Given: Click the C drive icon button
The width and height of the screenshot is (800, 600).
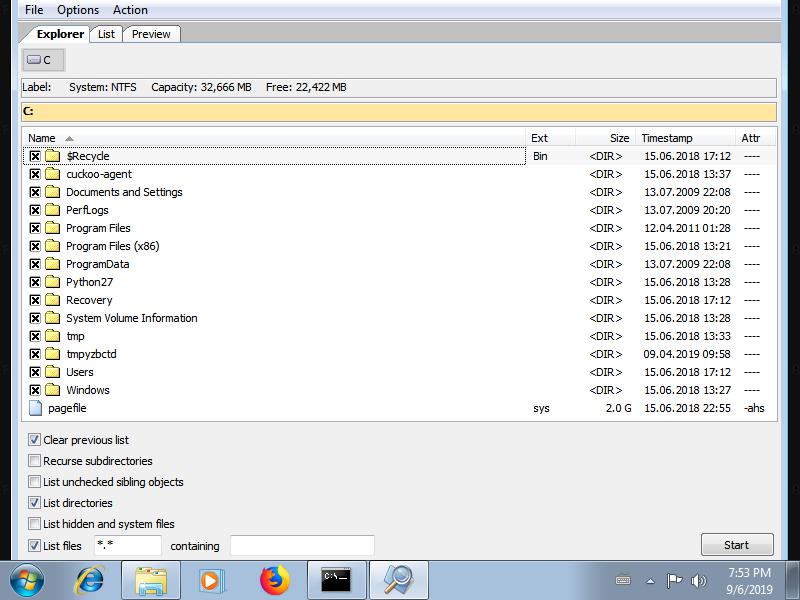Looking at the screenshot, I should [x=39, y=60].
